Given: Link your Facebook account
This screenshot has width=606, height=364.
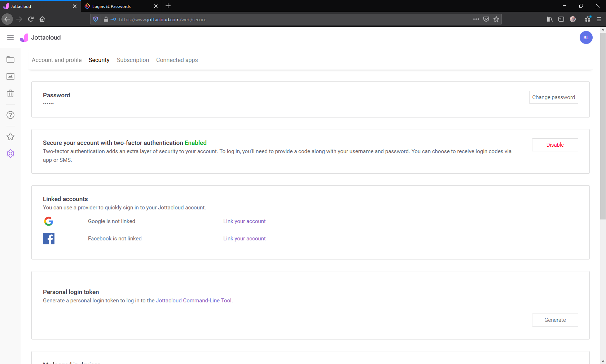Looking at the screenshot, I should pos(244,239).
